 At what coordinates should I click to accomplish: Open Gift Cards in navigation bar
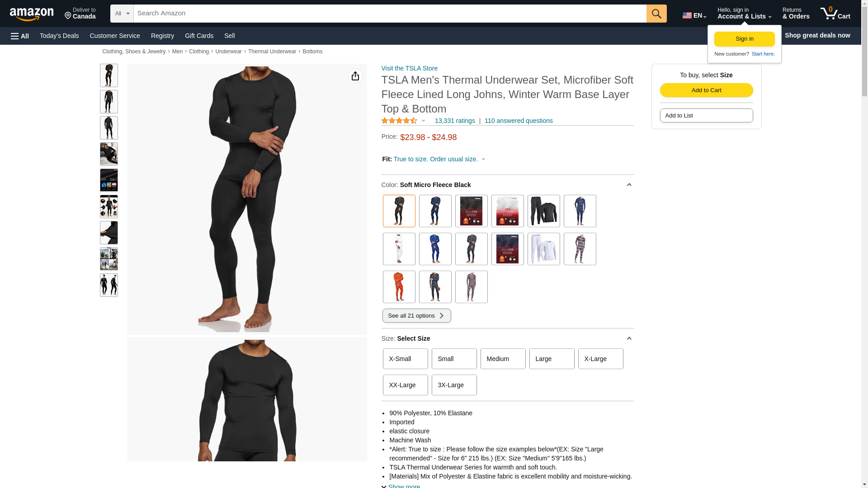(199, 36)
